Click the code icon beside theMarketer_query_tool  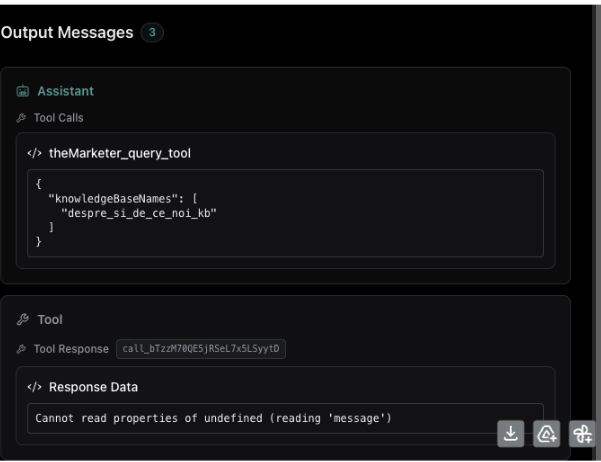pyautogui.click(x=36, y=153)
